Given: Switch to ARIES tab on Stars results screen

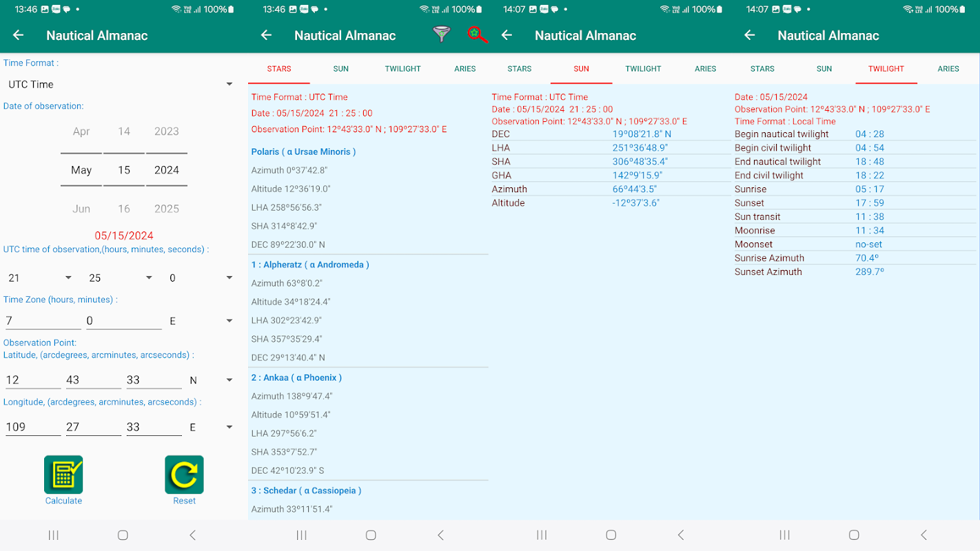Looking at the screenshot, I should point(465,69).
